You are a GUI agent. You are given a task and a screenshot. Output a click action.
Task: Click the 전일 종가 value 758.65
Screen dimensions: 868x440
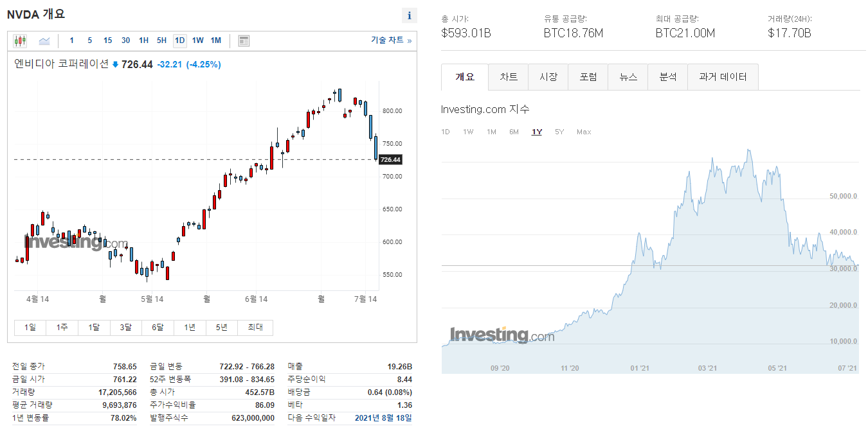pos(124,366)
